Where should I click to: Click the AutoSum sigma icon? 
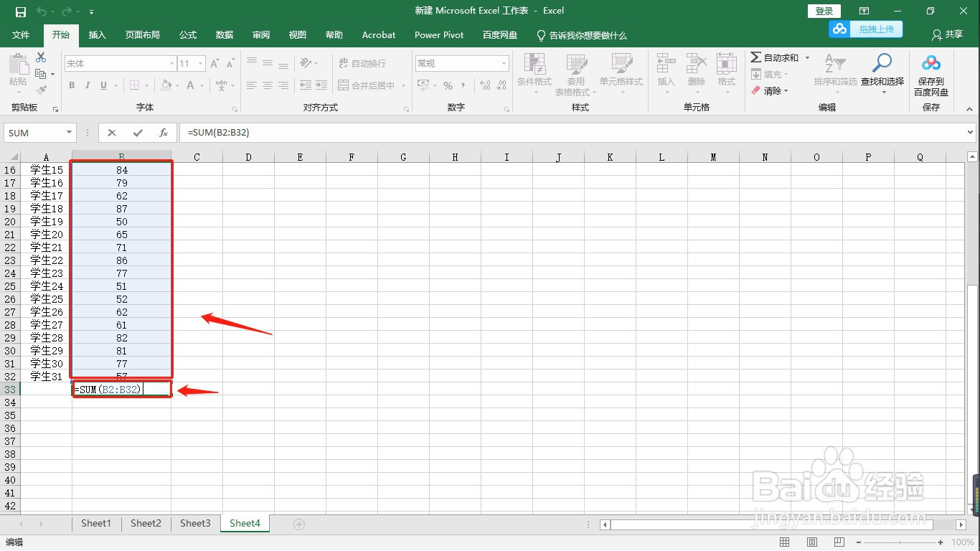coord(756,57)
